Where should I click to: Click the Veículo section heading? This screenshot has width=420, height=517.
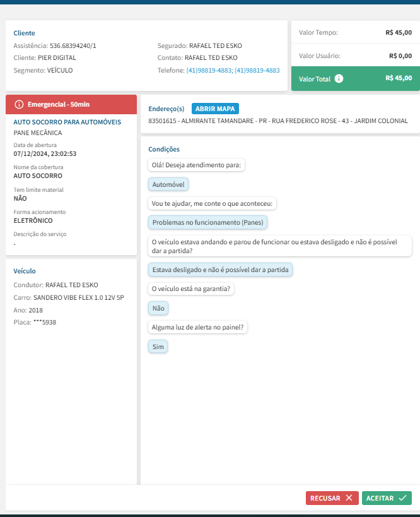point(25,271)
